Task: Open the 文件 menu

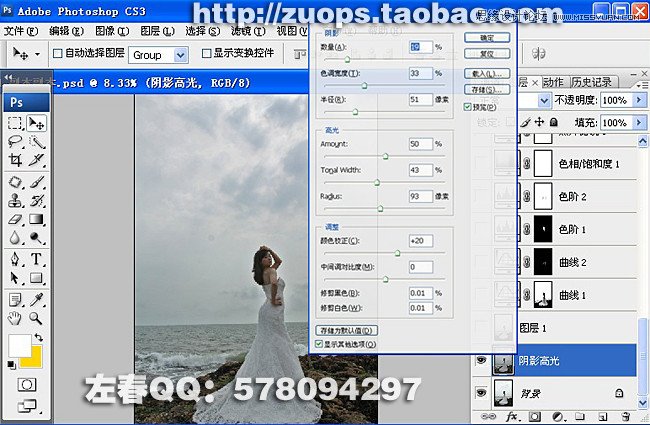Action: [21, 31]
